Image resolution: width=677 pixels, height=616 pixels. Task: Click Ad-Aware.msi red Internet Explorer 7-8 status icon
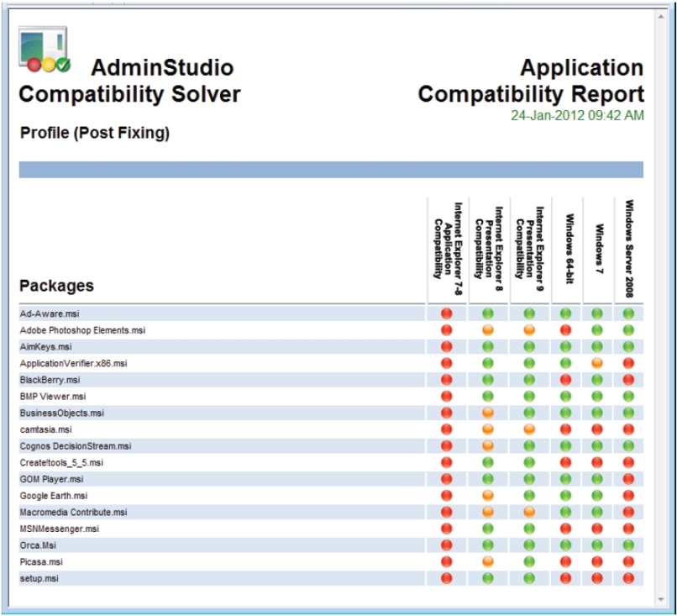pyautogui.click(x=447, y=313)
